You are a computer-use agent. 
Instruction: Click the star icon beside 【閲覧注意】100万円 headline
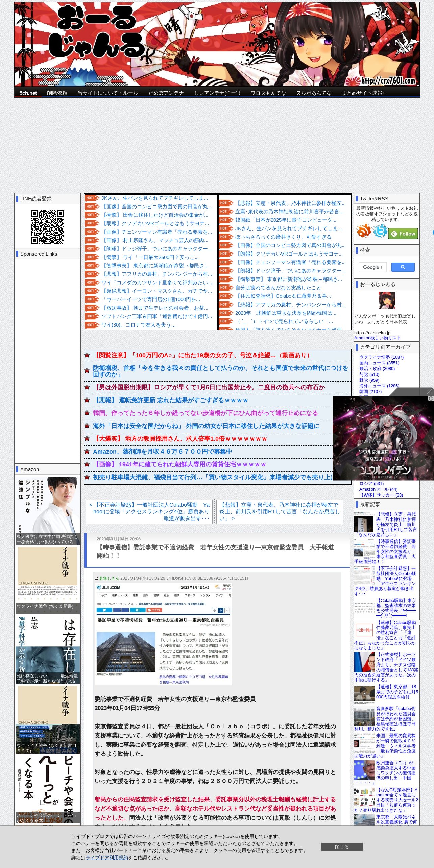click(x=87, y=355)
